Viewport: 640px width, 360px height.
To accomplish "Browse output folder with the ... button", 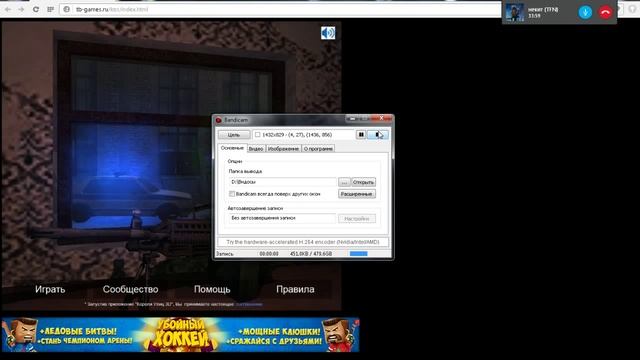I will (344, 182).
